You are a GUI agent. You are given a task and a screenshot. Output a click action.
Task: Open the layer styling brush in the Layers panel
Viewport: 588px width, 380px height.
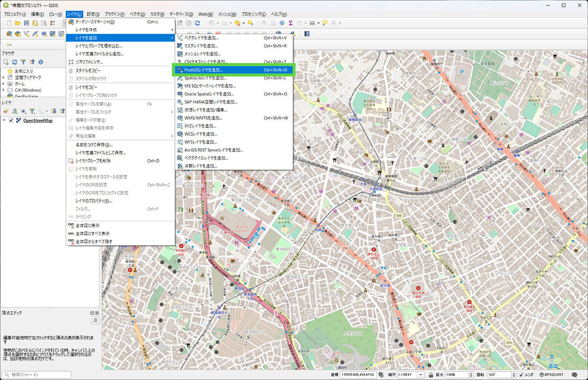coord(6,111)
